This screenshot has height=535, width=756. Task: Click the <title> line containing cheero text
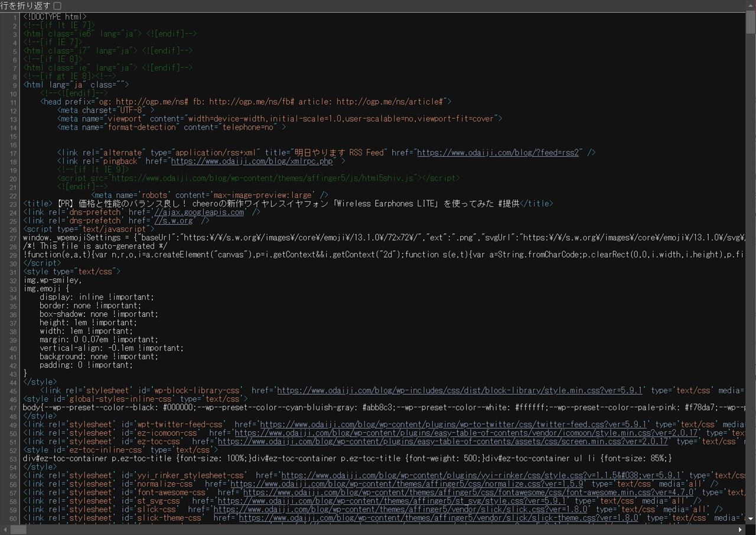pos(288,203)
